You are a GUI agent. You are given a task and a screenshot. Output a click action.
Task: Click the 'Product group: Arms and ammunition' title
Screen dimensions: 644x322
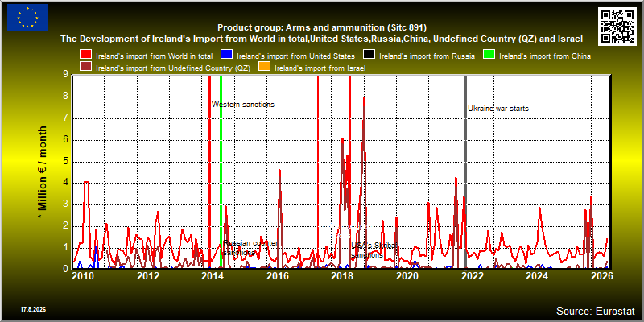click(x=322, y=28)
